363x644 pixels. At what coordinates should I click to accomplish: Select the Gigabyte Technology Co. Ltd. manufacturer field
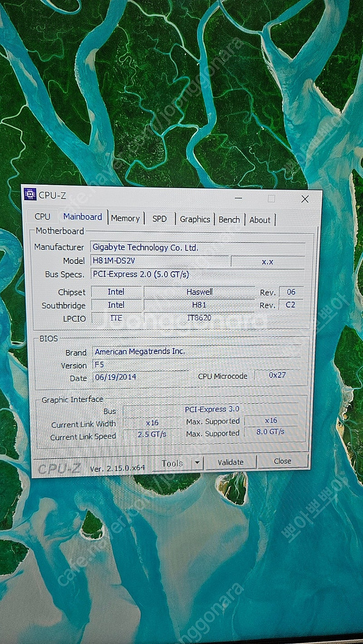(x=198, y=248)
